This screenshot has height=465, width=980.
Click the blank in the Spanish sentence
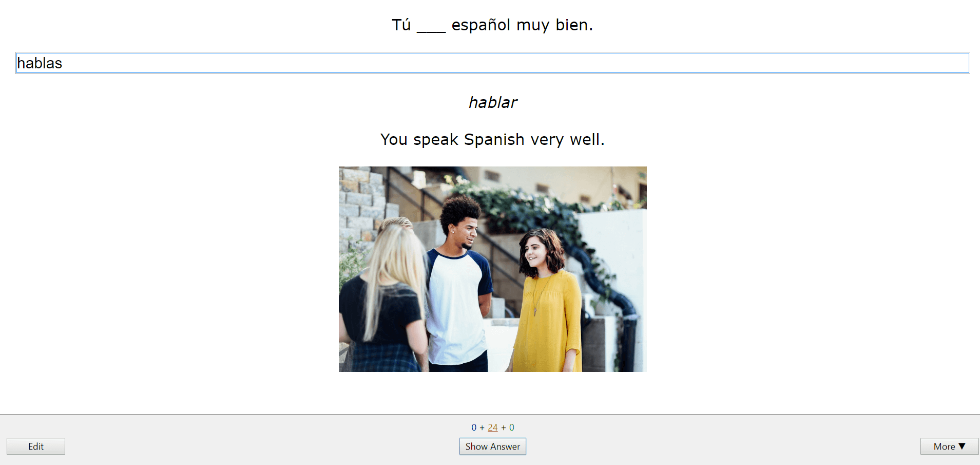point(431,26)
